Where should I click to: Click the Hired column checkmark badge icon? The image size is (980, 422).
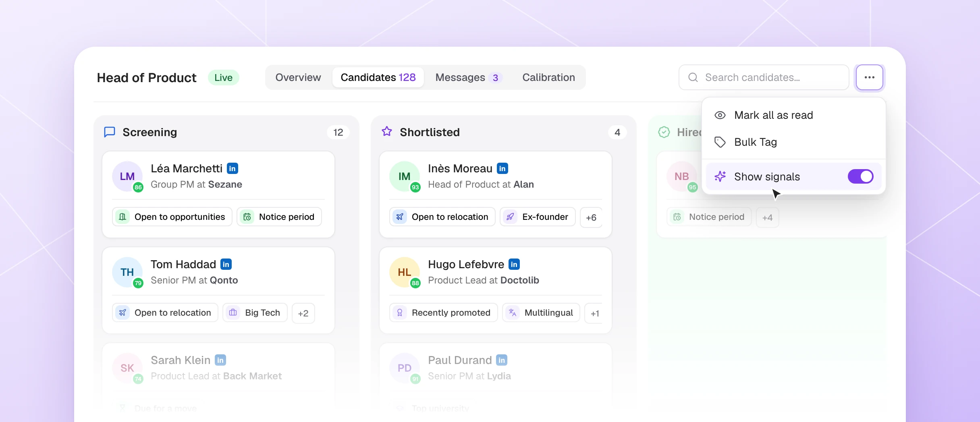coord(664,132)
